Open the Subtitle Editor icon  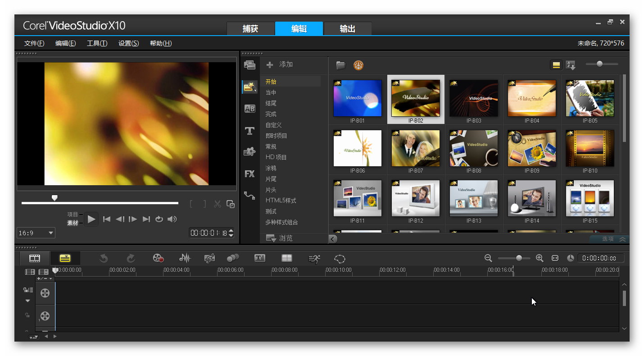[x=260, y=258]
